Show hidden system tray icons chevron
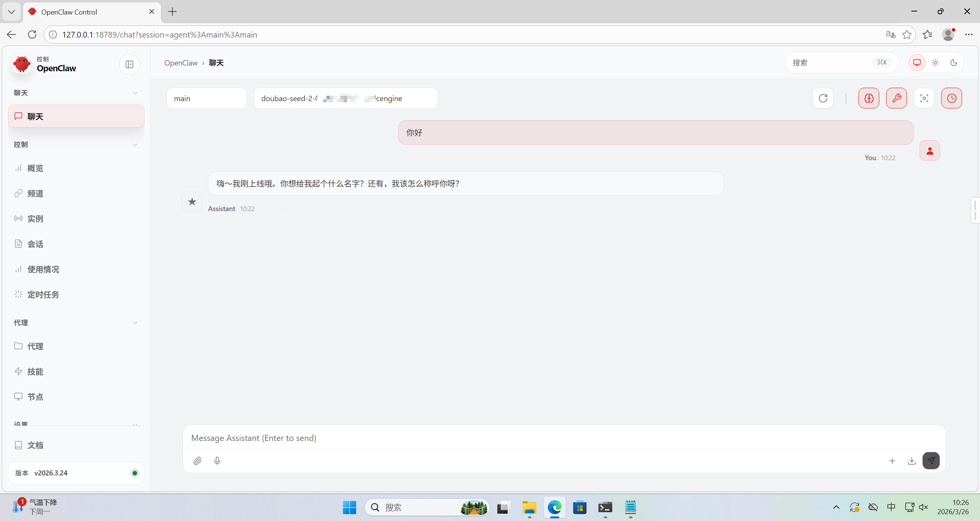The width and height of the screenshot is (980, 521). point(836,507)
